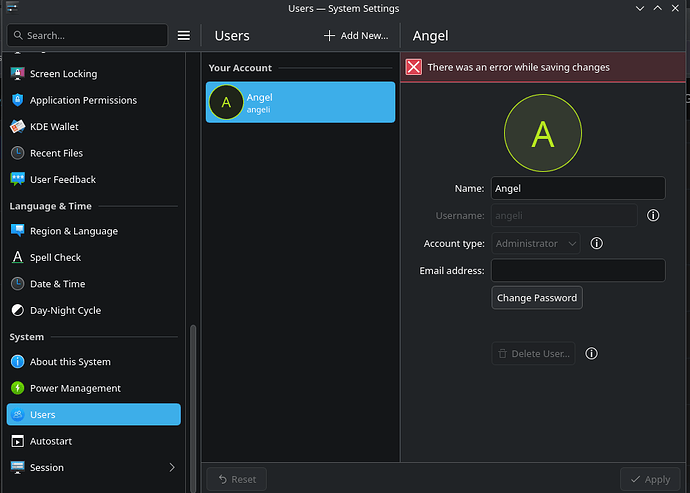Click the Reset button
Image resolution: width=690 pixels, height=493 pixels.
236,479
